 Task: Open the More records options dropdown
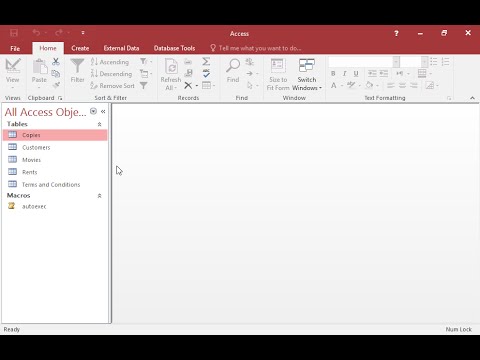click(x=209, y=86)
